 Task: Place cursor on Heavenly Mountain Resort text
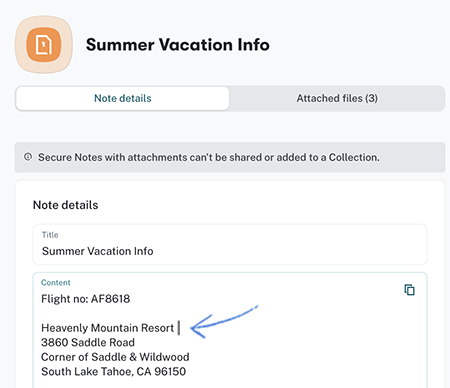click(x=107, y=328)
